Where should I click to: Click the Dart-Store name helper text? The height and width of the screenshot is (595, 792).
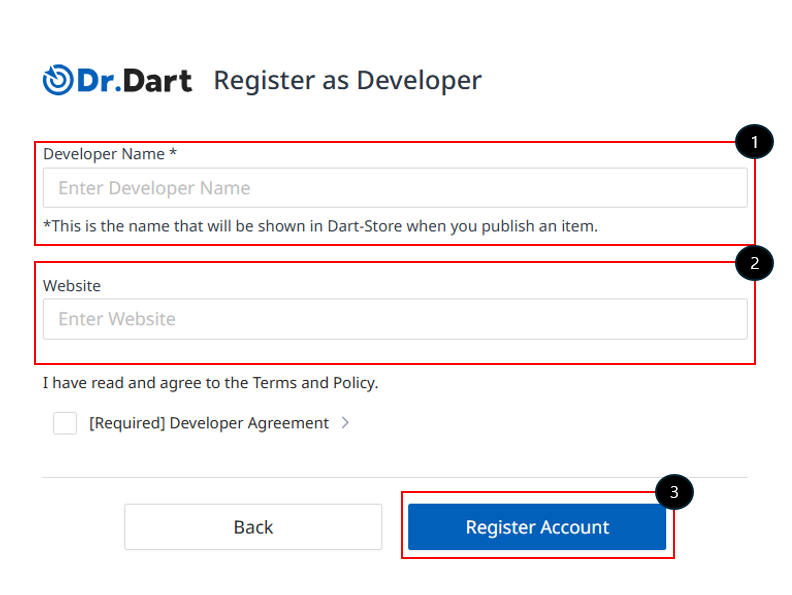pos(320,226)
